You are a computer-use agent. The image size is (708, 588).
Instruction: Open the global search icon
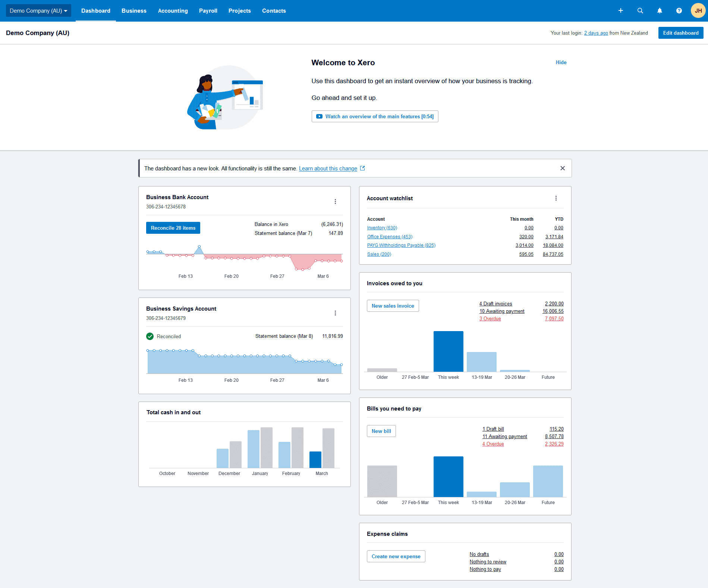pos(640,10)
